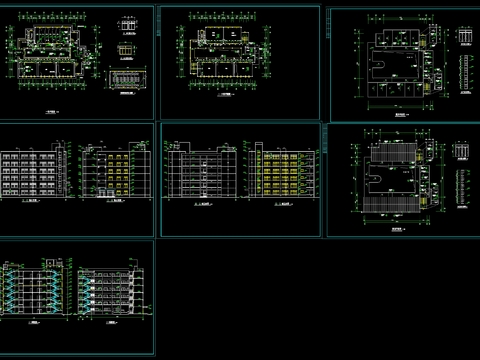The image size is (480, 360).
Task: Click the yellow-window elevation in the middle-left sheet
Action: (115, 171)
